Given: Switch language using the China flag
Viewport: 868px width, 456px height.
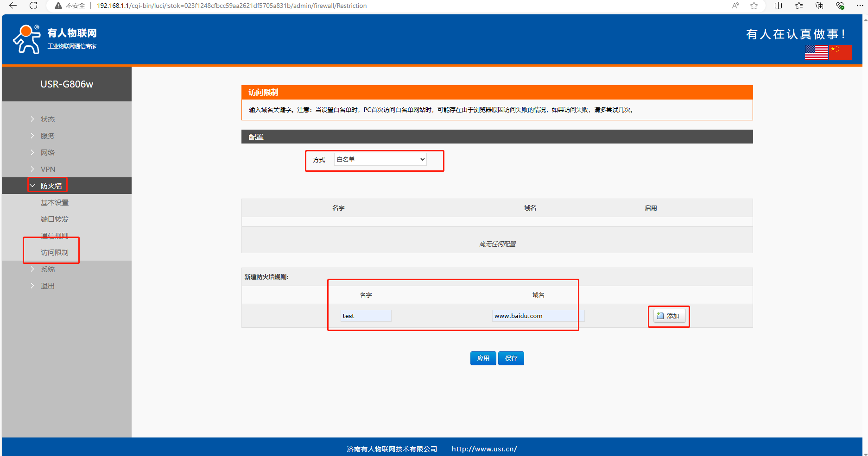Looking at the screenshot, I should point(841,52).
